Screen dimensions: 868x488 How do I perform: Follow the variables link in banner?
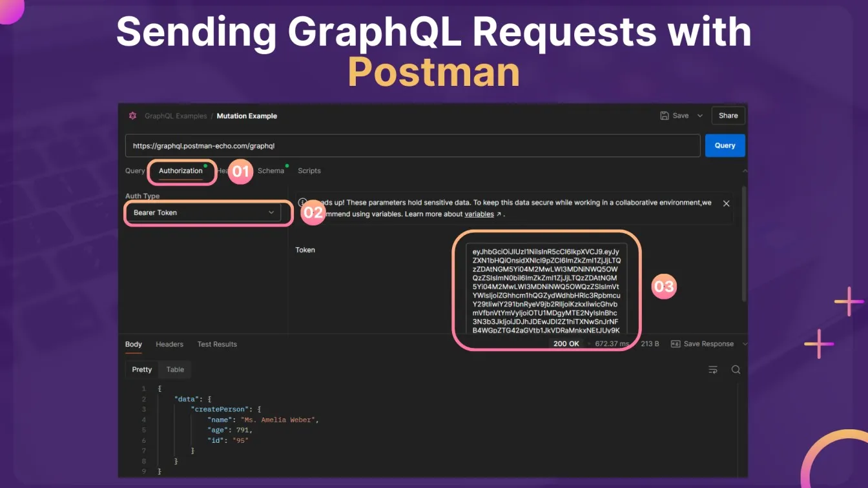(x=479, y=214)
